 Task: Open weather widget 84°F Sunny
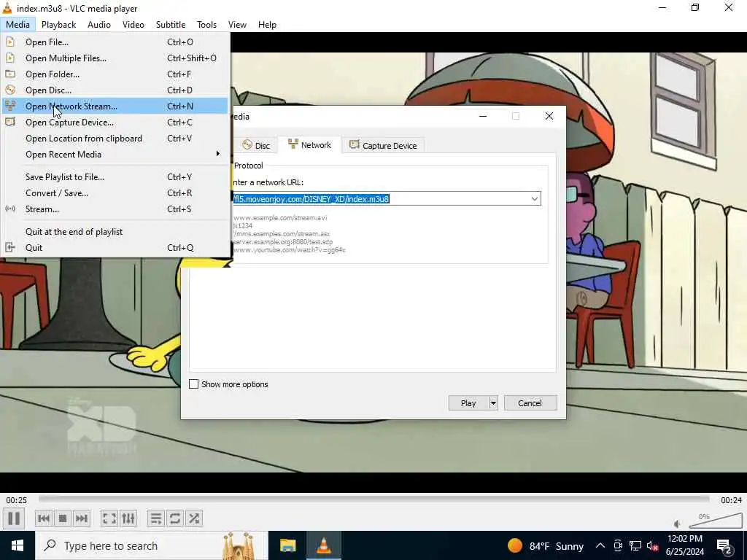pyautogui.click(x=546, y=545)
